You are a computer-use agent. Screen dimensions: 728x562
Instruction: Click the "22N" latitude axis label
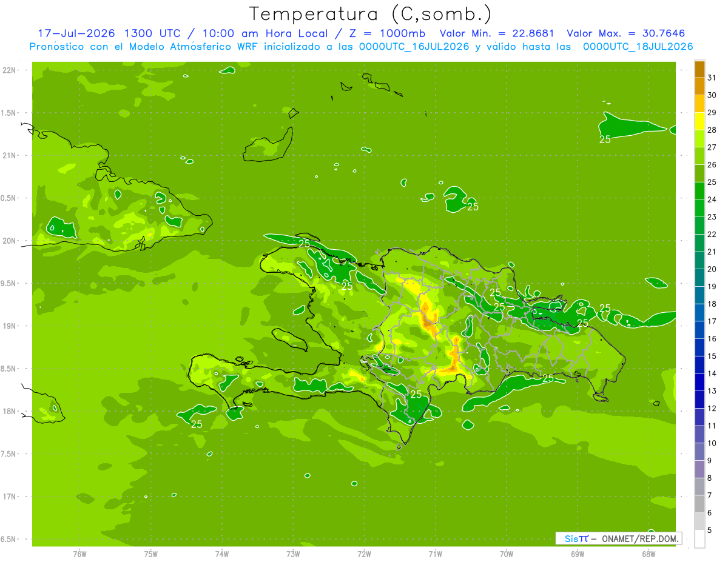(x=10, y=70)
